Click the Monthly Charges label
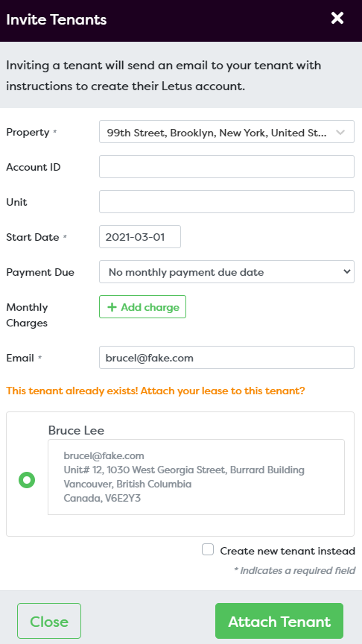362x644 pixels. (27, 315)
